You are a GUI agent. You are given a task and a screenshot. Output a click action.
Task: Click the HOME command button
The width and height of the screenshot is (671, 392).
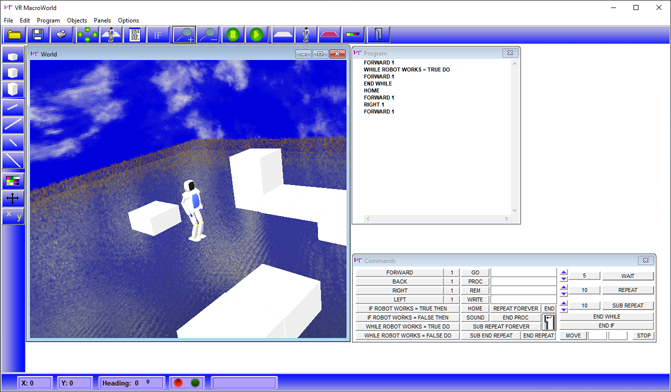pyautogui.click(x=475, y=309)
